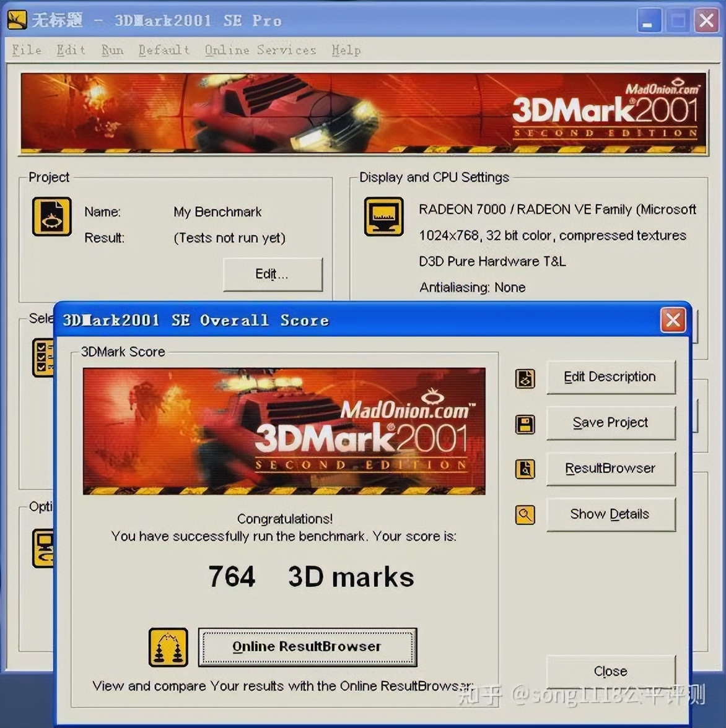This screenshot has height=728, width=726.
Task: Click the ResultBrowser document icon
Action: pyautogui.click(x=525, y=469)
